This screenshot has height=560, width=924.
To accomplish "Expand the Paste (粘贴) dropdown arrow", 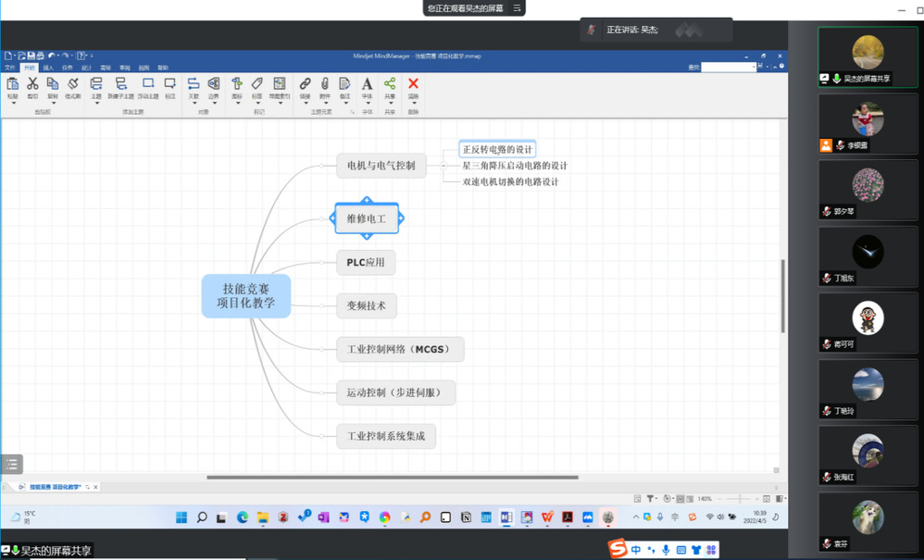I will [x=13, y=103].
